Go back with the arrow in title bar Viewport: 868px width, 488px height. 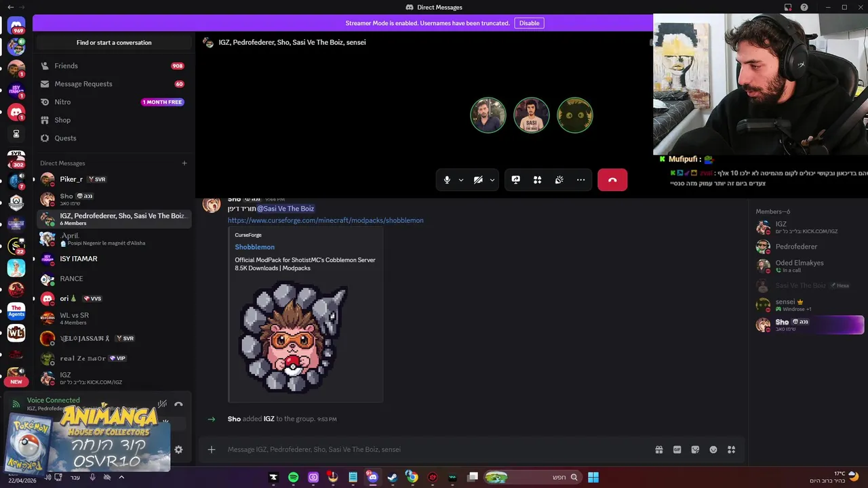pyautogui.click(x=9, y=7)
